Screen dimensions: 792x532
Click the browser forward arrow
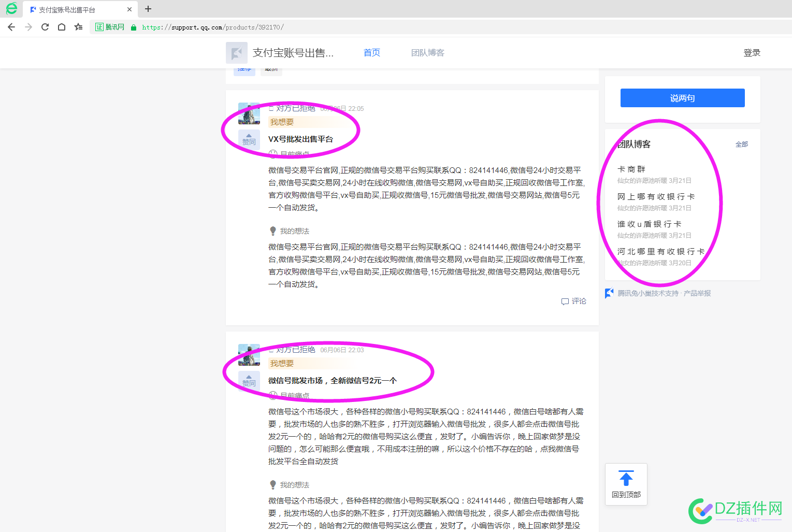pos(28,27)
